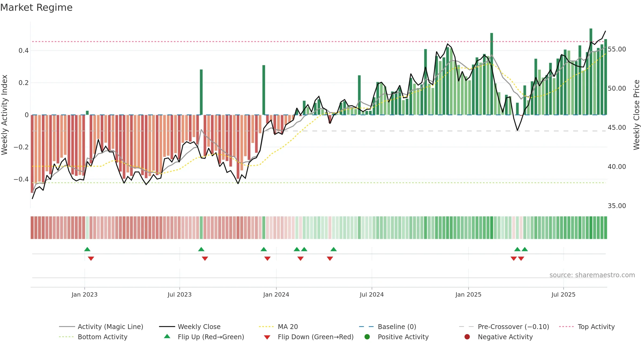Click the tall green activity bar after Jul 2023

201,92
